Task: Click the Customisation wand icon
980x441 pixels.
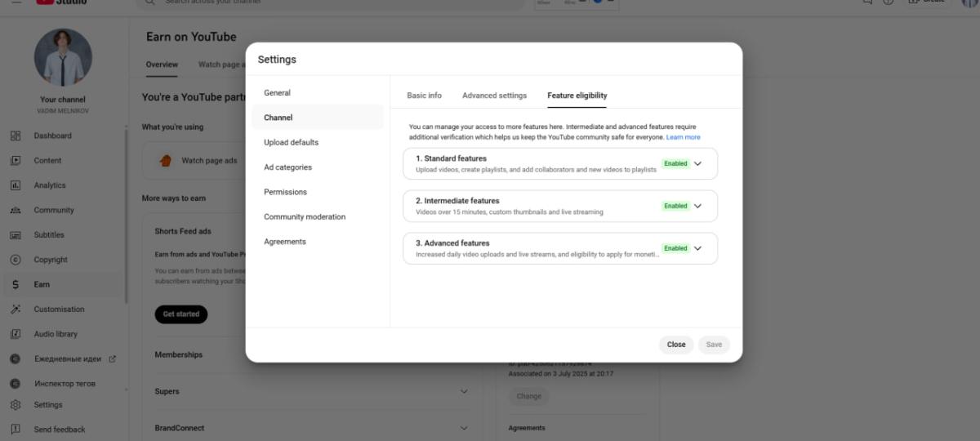Action: (x=16, y=310)
